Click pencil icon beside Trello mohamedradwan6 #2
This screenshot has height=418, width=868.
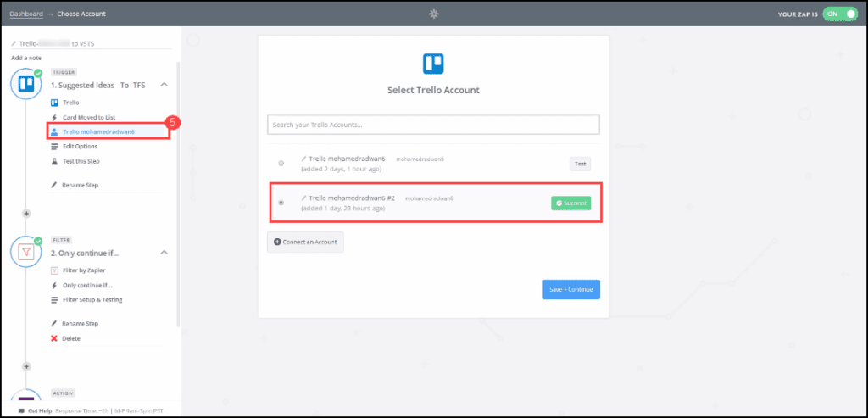click(303, 198)
